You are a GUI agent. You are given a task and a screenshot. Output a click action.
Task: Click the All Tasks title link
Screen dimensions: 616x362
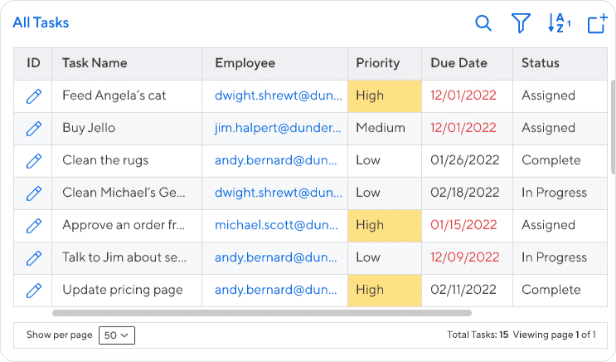(41, 23)
